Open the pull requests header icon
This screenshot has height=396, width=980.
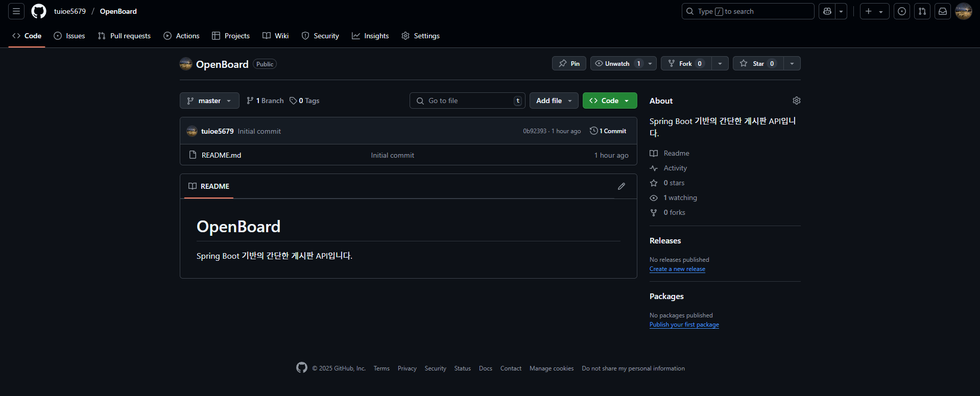click(x=922, y=11)
